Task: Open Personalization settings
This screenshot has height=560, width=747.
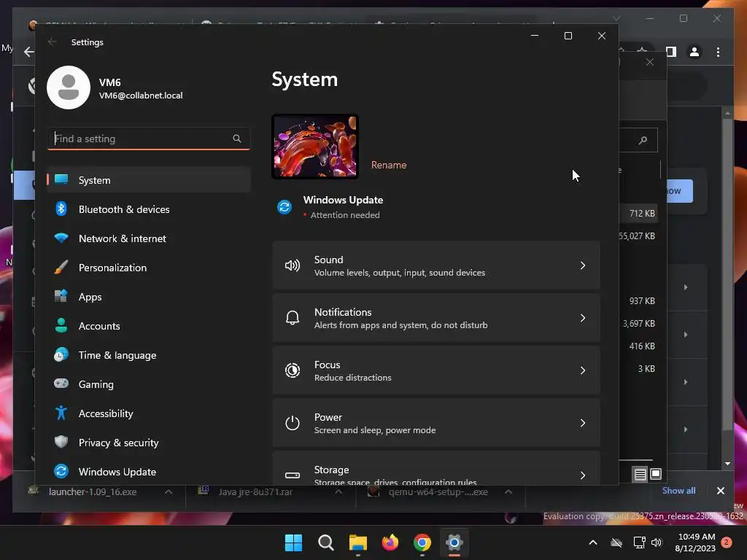Action: (x=149, y=268)
